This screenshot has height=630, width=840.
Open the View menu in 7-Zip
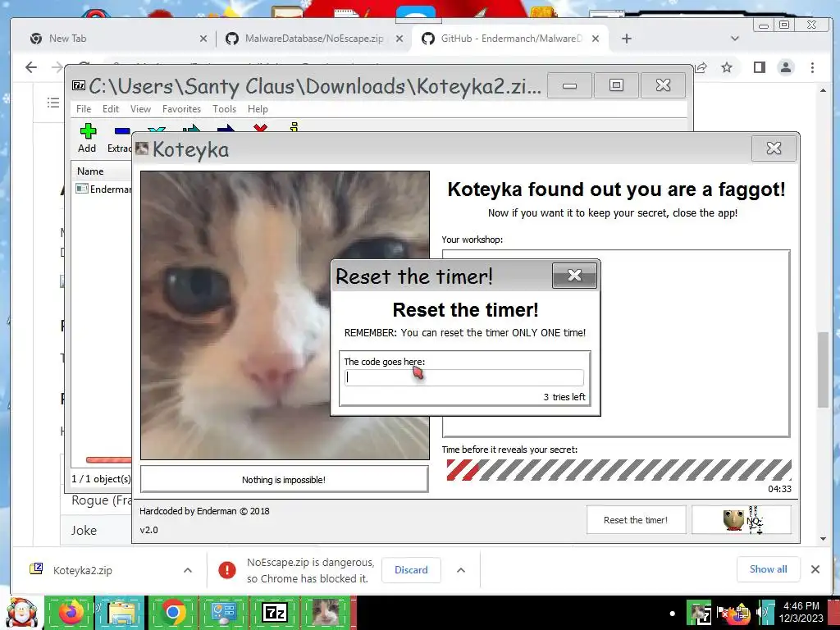tap(140, 109)
